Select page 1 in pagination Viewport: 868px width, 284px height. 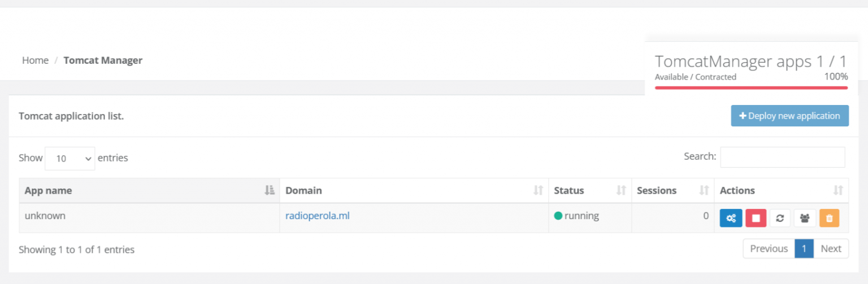804,248
